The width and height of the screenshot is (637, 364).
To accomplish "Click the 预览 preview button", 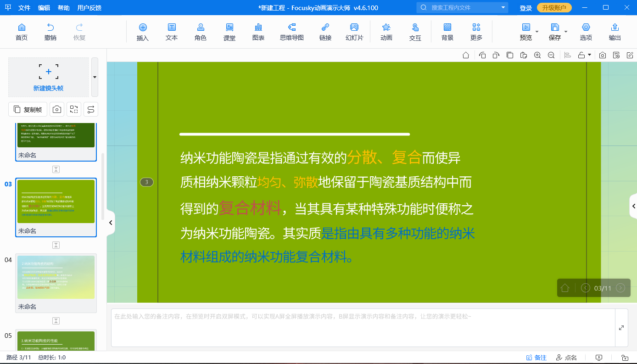I will coord(526,32).
